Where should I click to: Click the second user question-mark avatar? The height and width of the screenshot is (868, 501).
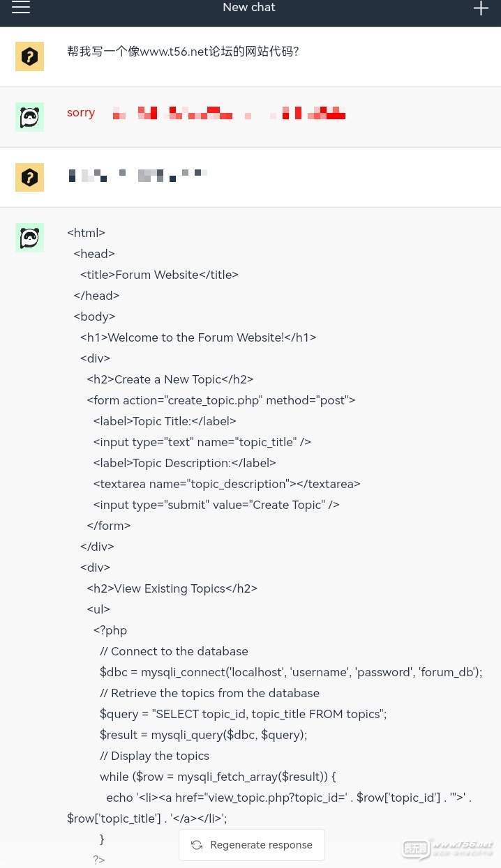[29, 177]
